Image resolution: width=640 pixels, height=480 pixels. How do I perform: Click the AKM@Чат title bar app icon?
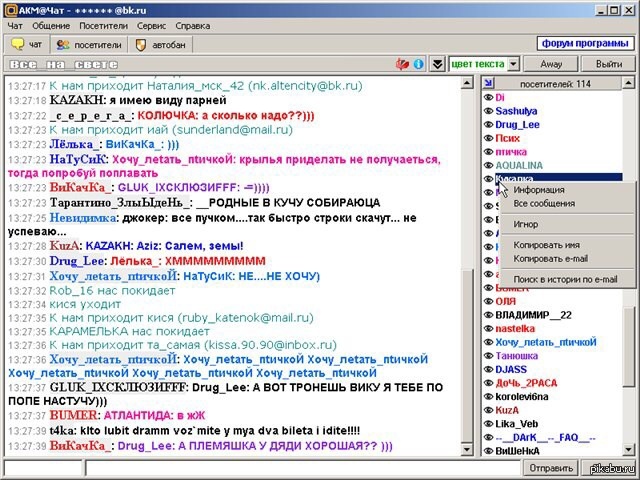point(9,7)
